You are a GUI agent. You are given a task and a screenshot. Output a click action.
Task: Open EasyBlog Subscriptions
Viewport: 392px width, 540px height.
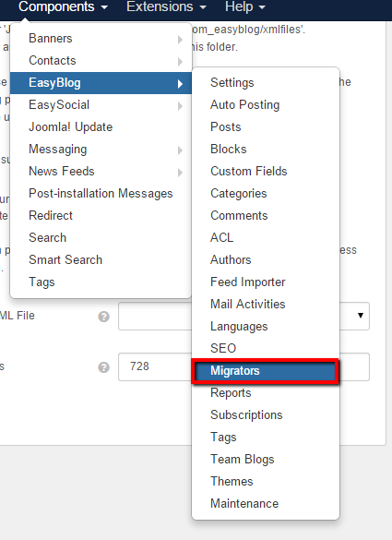(266, 415)
